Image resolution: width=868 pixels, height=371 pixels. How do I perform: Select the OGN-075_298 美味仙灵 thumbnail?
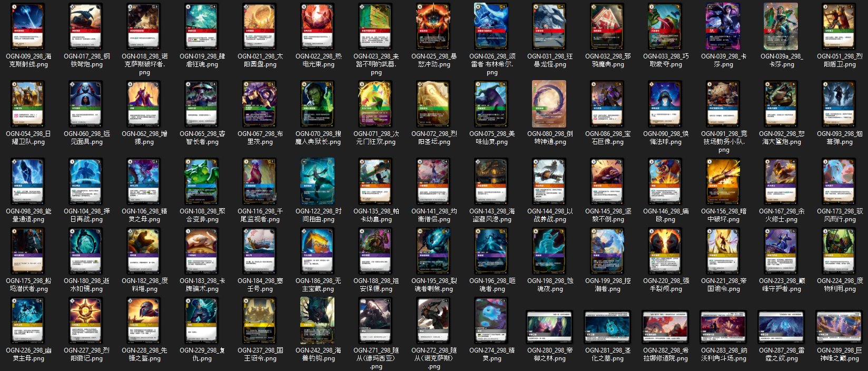click(492, 104)
